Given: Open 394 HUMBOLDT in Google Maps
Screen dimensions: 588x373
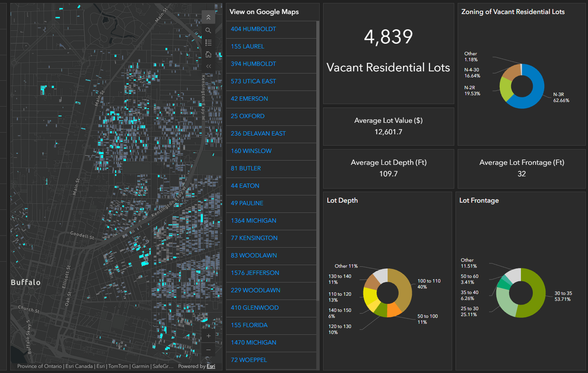Looking at the screenshot, I should tap(253, 64).
